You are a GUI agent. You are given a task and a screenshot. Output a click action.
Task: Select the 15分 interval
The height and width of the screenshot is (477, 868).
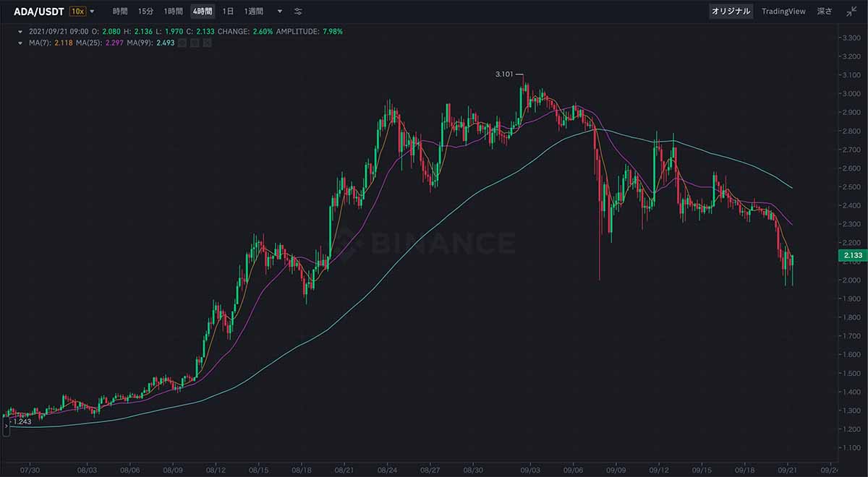(x=145, y=12)
